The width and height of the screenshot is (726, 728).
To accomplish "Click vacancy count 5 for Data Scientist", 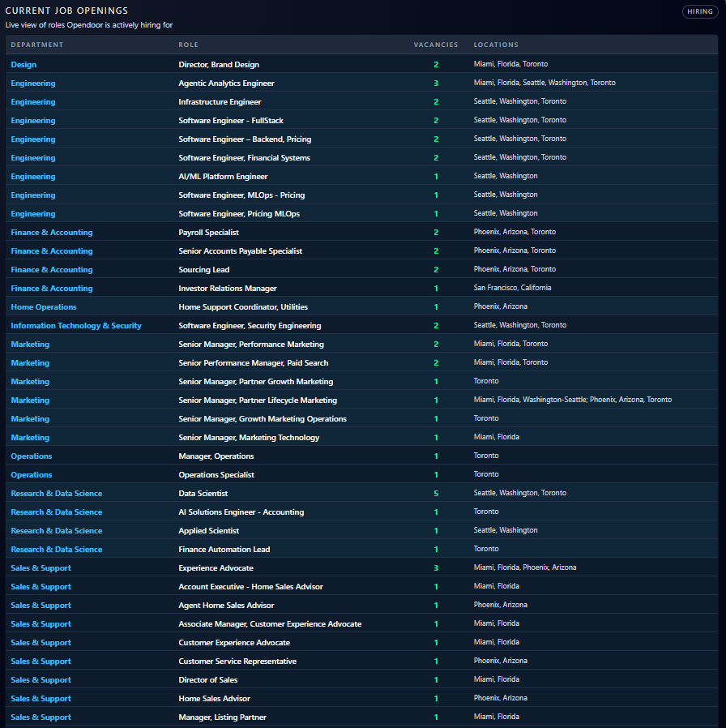I will click(x=436, y=493).
